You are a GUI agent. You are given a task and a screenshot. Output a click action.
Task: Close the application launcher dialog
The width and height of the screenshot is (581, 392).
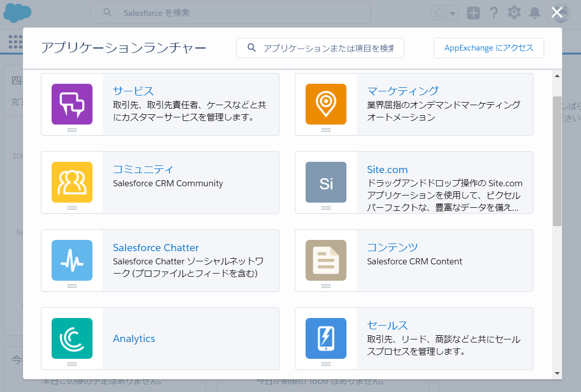(557, 12)
